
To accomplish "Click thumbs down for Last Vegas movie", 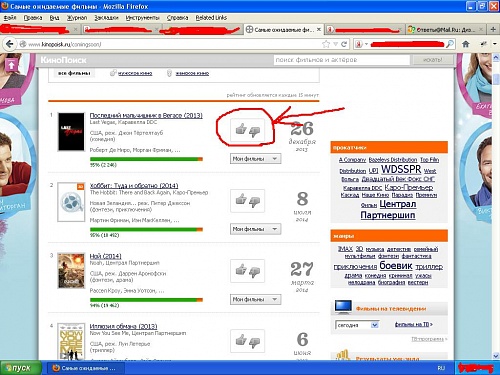I will tap(255, 132).
